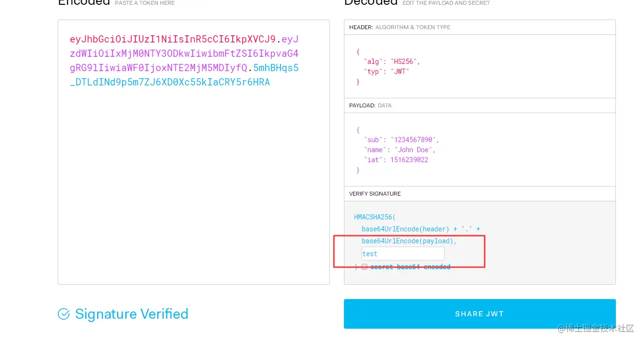Click the SHARE JWT button
This screenshot has width=644, height=343.
[x=479, y=314]
